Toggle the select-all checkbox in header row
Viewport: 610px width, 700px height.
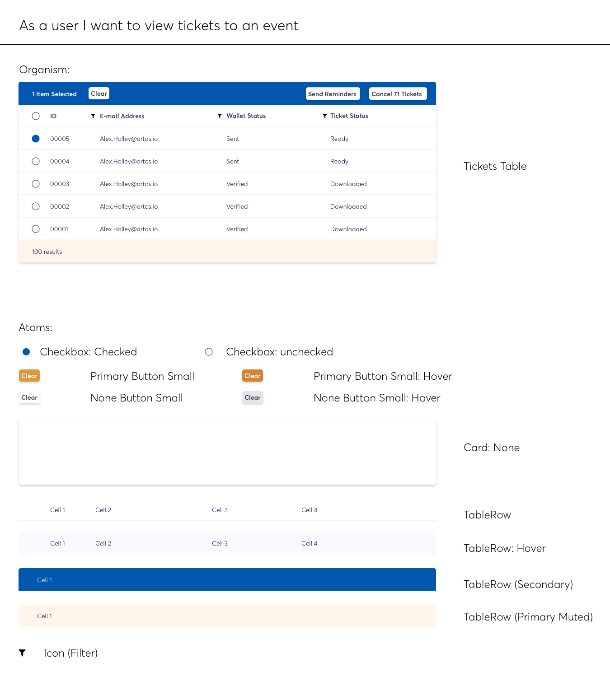click(36, 116)
